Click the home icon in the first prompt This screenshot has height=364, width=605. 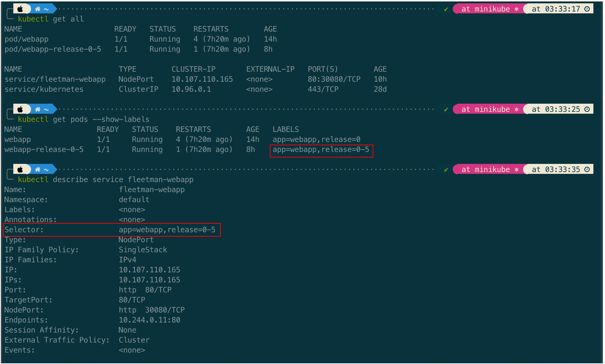37,8
